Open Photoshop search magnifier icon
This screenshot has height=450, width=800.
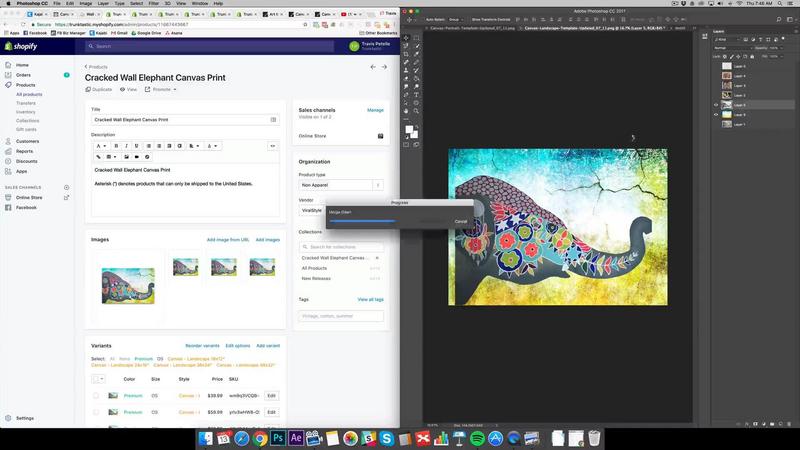(779, 19)
